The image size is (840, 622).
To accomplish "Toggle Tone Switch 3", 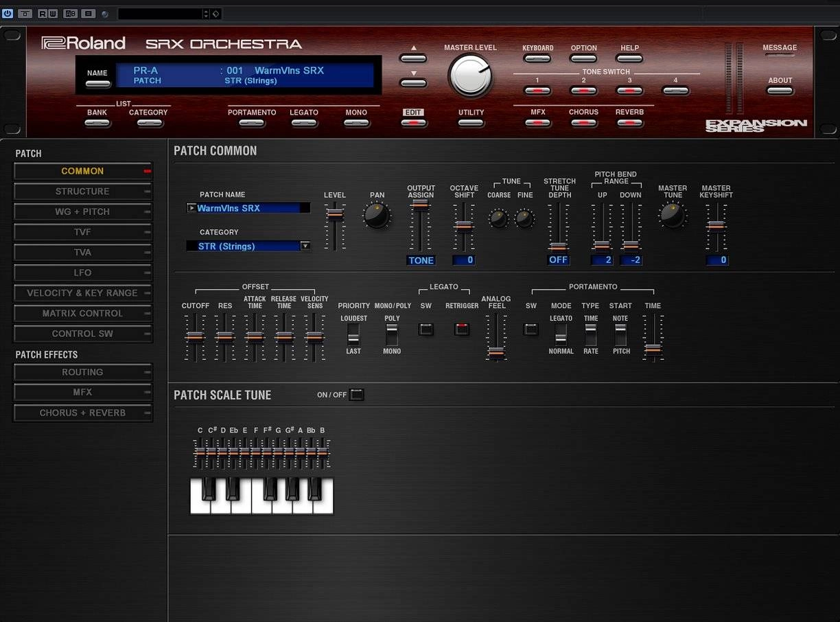I will coord(629,91).
